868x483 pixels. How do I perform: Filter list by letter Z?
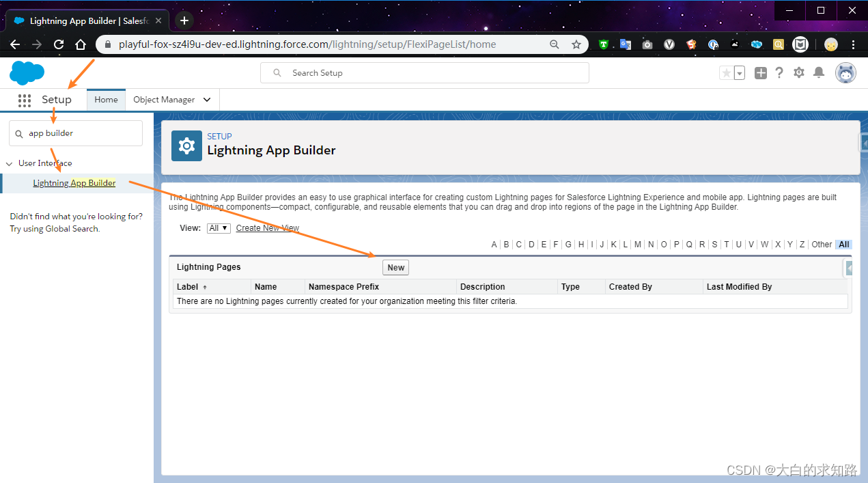pyautogui.click(x=802, y=245)
